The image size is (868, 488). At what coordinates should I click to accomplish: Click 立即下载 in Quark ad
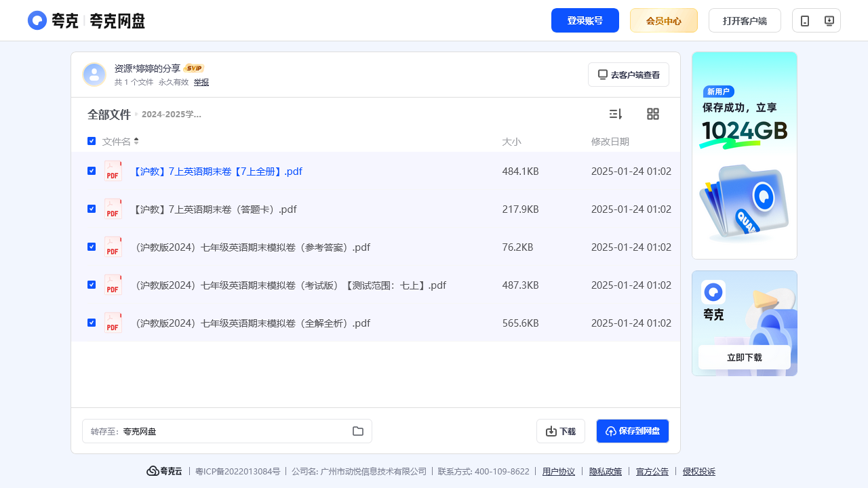[x=745, y=357]
